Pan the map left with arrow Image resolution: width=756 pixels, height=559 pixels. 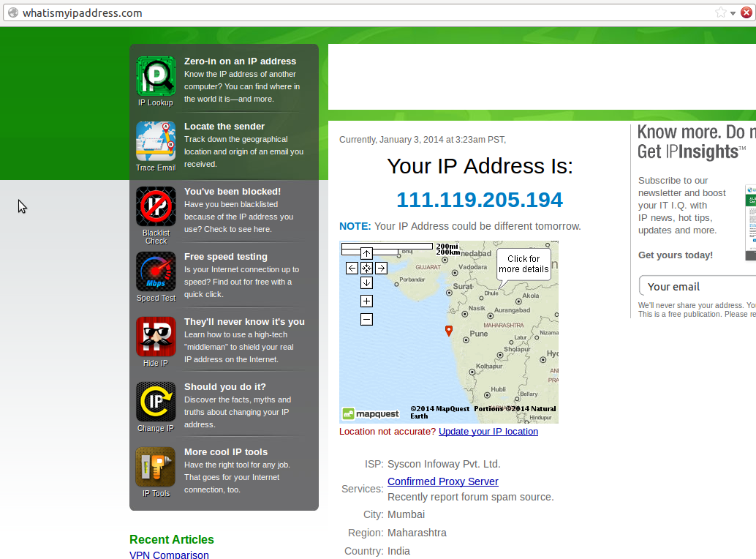tap(352, 269)
